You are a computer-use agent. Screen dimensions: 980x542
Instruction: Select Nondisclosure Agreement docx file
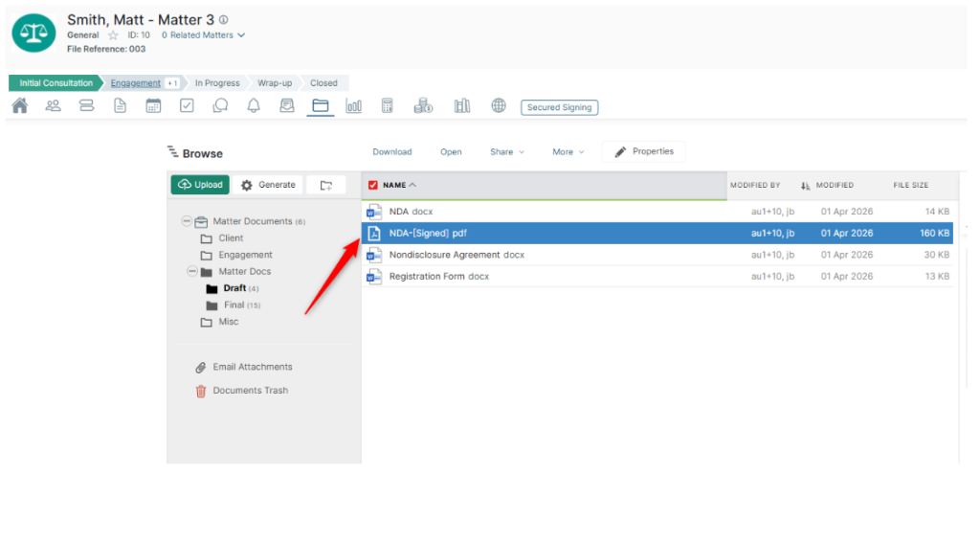657,255
